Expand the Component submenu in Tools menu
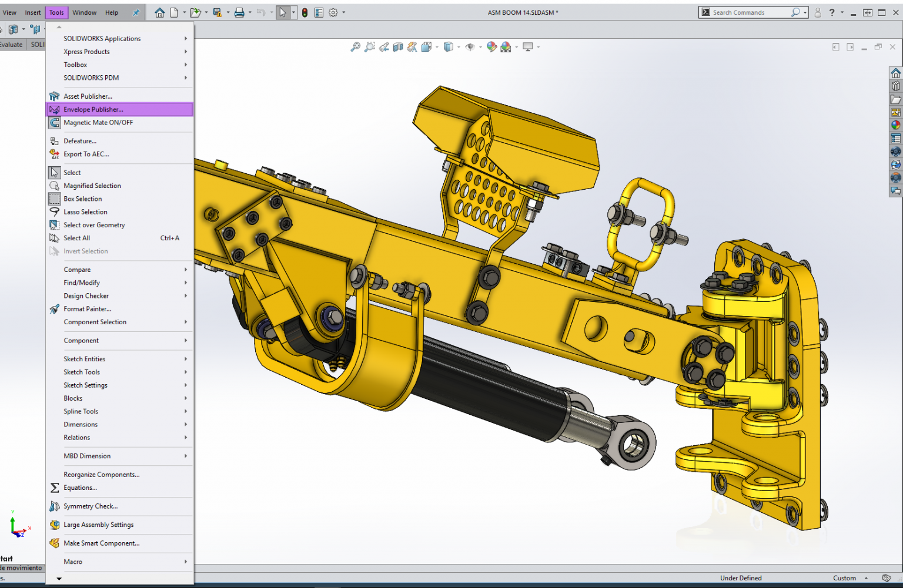The image size is (903, 588). click(81, 340)
